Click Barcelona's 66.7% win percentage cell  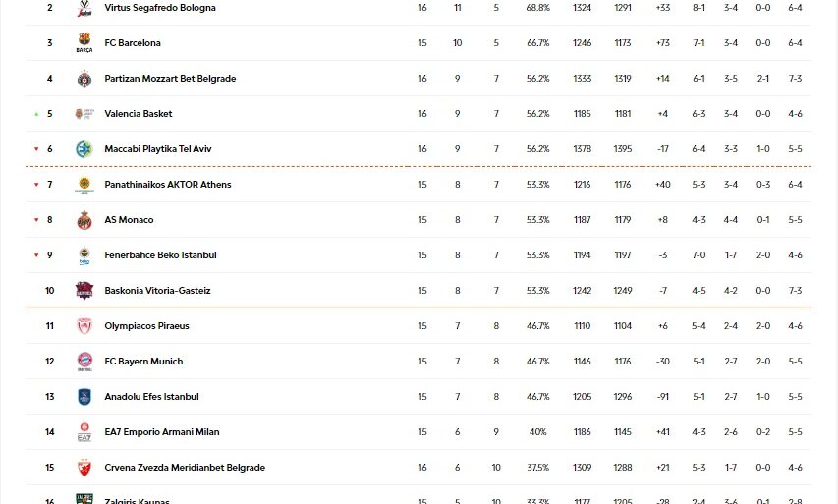click(537, 43)
